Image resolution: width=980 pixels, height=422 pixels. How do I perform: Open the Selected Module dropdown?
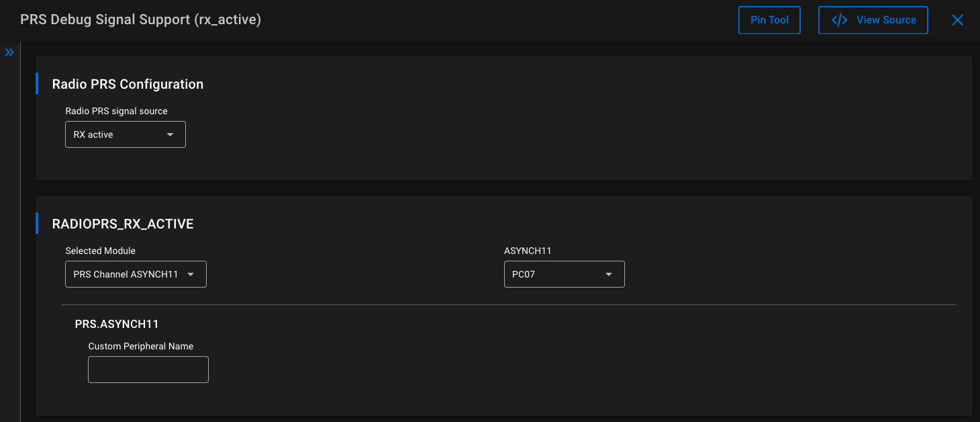[136, 274]
